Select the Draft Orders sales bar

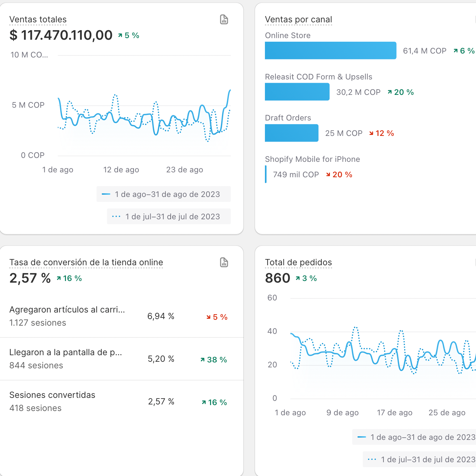click(292, 133)
